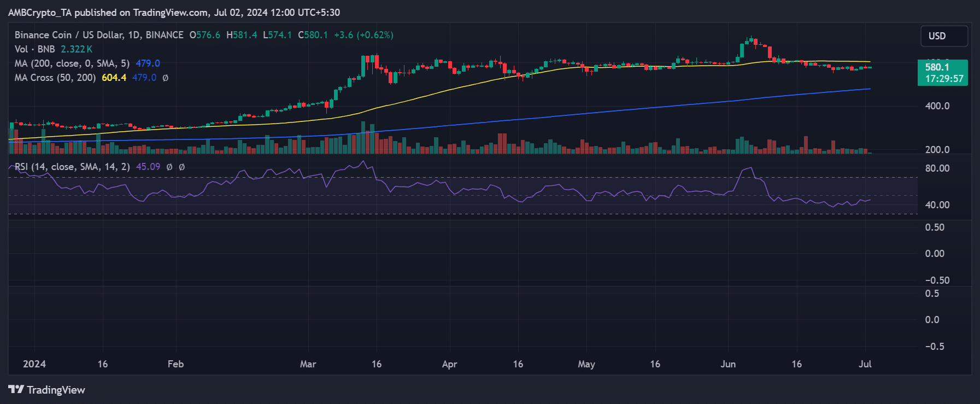Screen dimensions: 980x404
Task: Click the first null symbol after RSI value
Action: tap(169, 167)
